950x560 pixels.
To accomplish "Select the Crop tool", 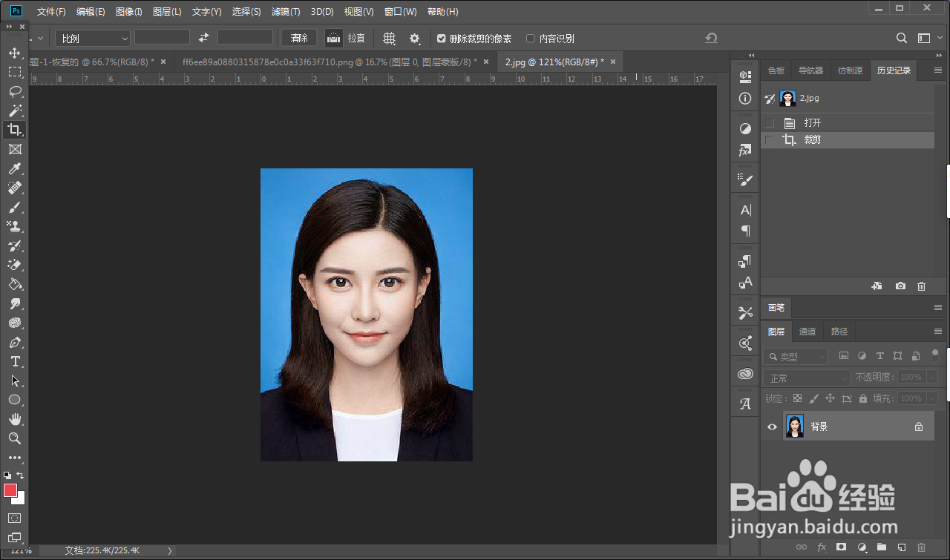I will (x=15, y=130).
